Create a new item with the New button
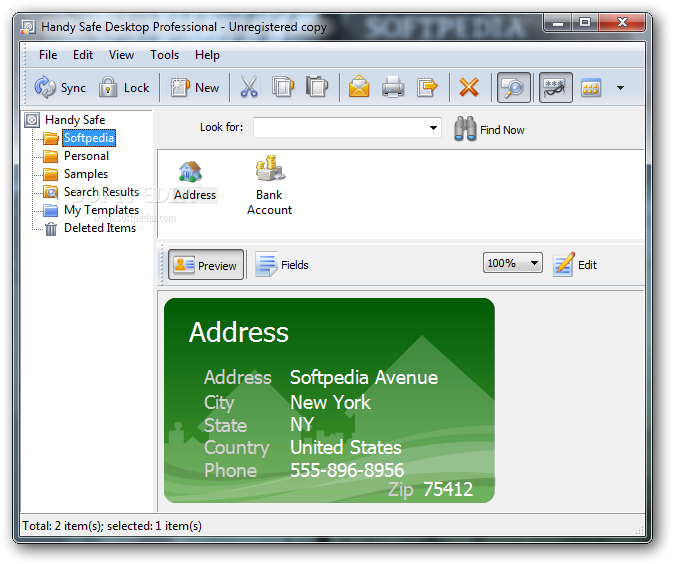Screen dimensions: 673x564 (195, 88)
